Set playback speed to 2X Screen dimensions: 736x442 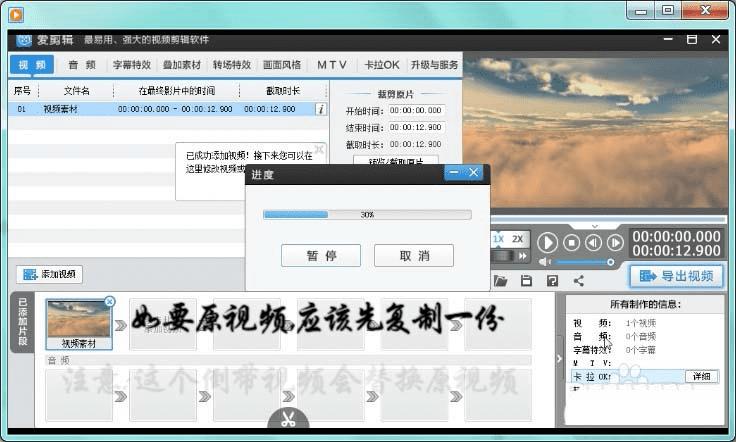[x=518, y=239]
